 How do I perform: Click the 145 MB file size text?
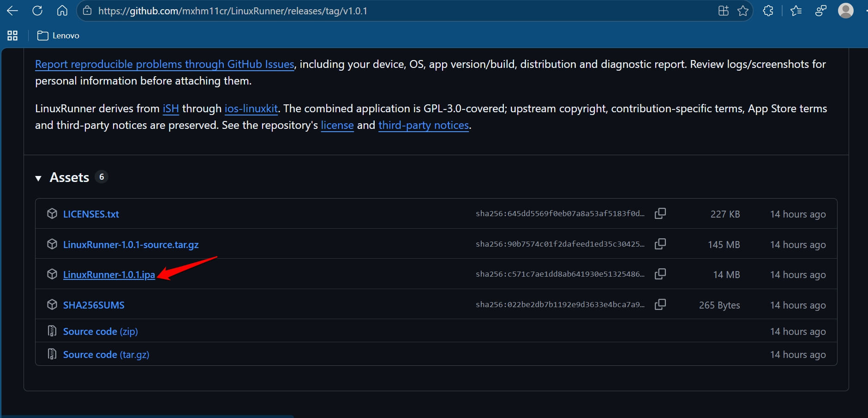click(x=724, y=245)
